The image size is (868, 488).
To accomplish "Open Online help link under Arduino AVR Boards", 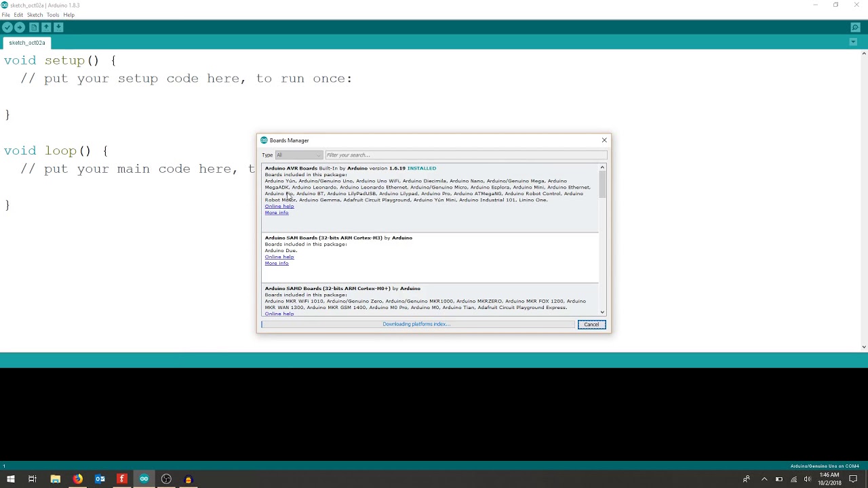I will [279, 206].
